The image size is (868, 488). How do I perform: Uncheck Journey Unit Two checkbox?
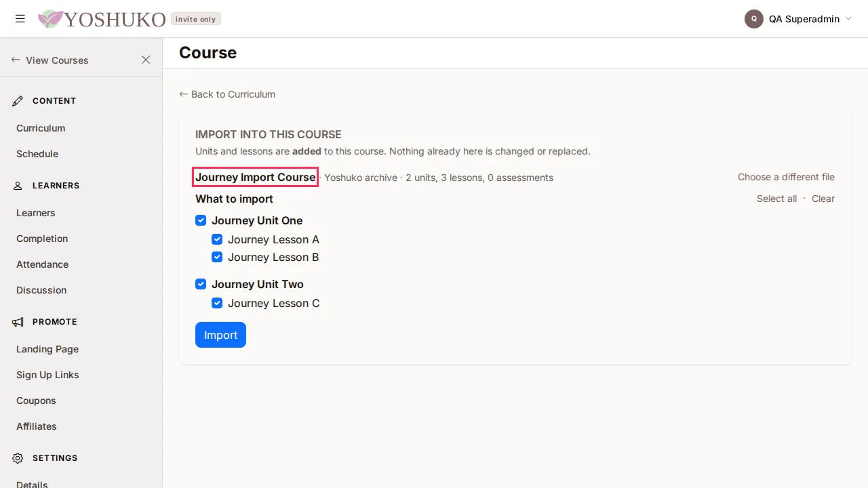[201, 284]
